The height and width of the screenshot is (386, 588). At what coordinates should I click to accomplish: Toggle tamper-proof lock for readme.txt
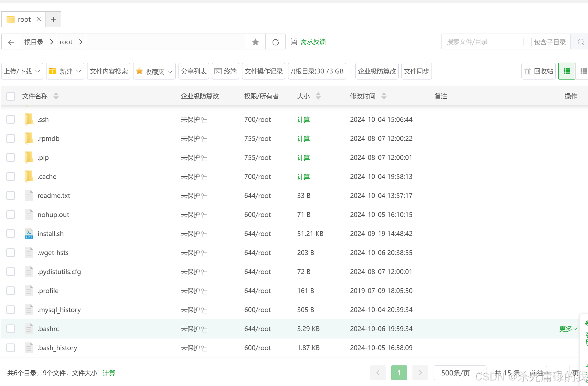[204, 196]
